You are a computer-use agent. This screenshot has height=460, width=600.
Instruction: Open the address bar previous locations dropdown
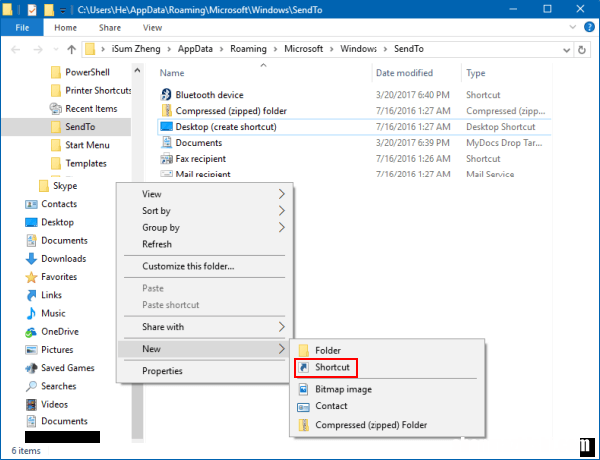(x=567, y=50)
